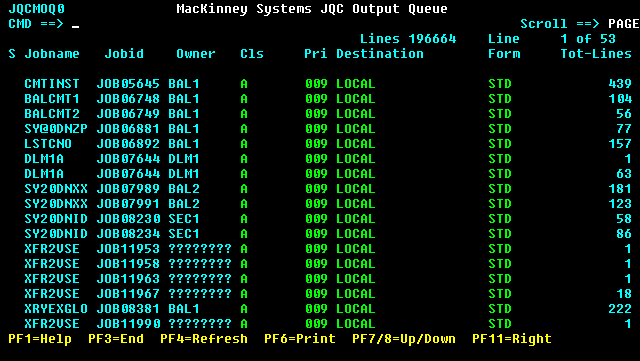Click job ID JOB05645

point(128,84)
